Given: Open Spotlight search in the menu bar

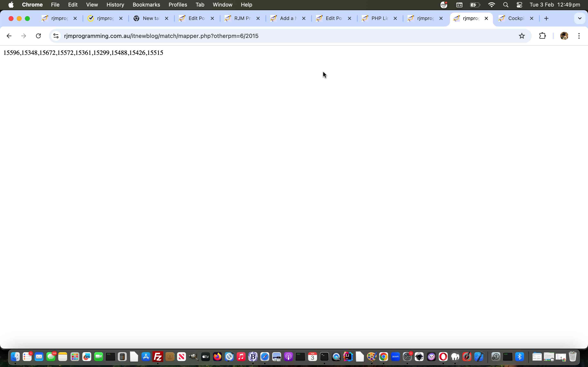Looking at the screenshot, I should click(506, 5).
